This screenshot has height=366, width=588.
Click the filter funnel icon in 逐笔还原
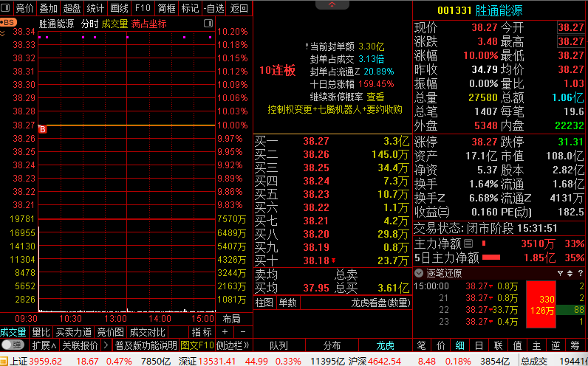click(x=560, y=274)
